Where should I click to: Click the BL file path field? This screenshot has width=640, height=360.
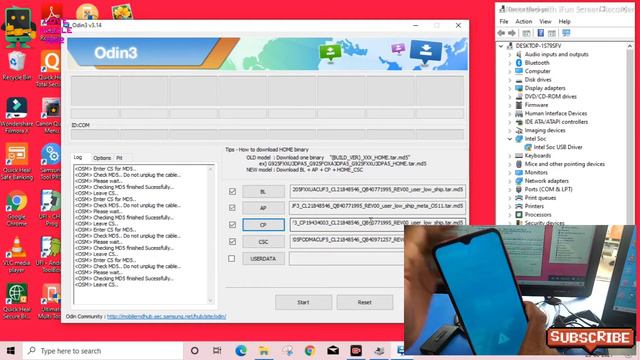tap(378, 190)
